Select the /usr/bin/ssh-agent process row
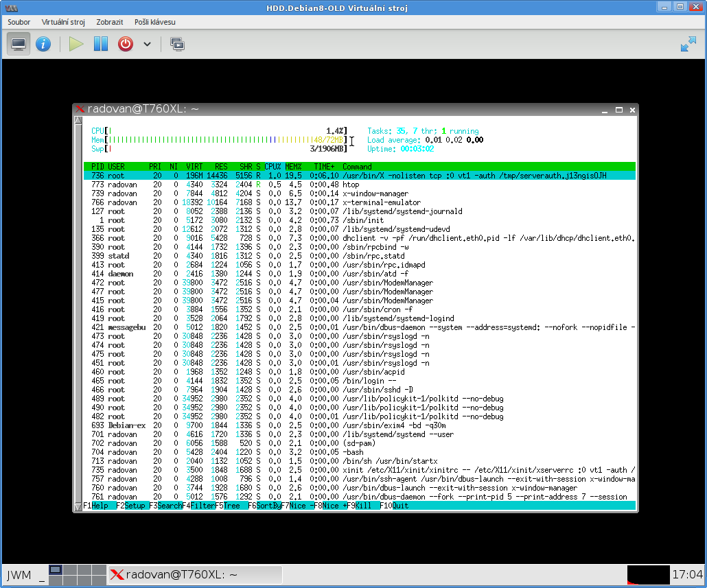This screenshot has width=707, height=588. pyautogui.click(x=360, y=479)
